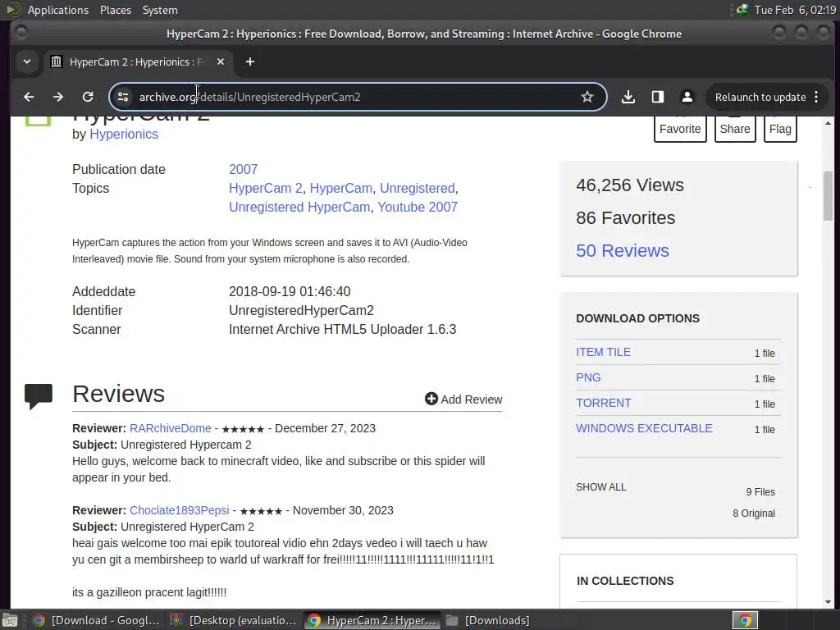Select the HyperCam 2 browser tab
This screenshot has width=840, height=630.
tap(137, 62)
